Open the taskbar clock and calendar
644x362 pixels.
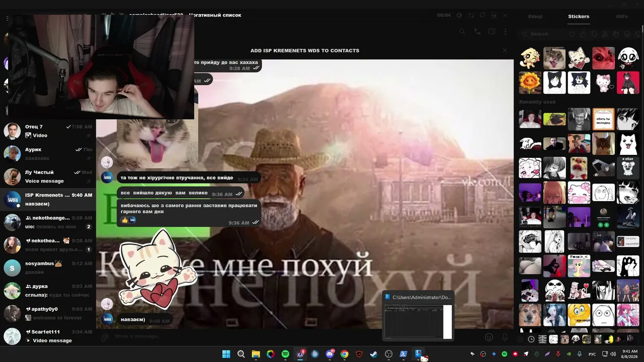[630, 354]
